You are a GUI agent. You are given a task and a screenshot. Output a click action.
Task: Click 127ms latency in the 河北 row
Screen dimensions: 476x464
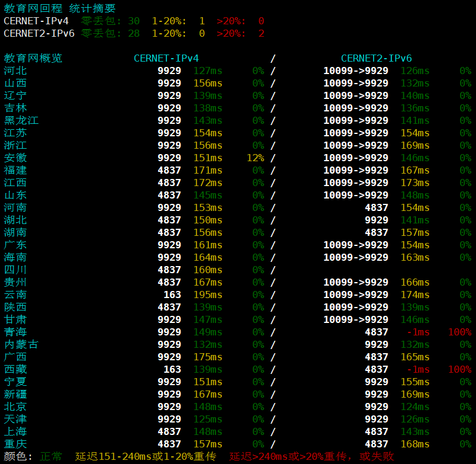coord(208,71)
